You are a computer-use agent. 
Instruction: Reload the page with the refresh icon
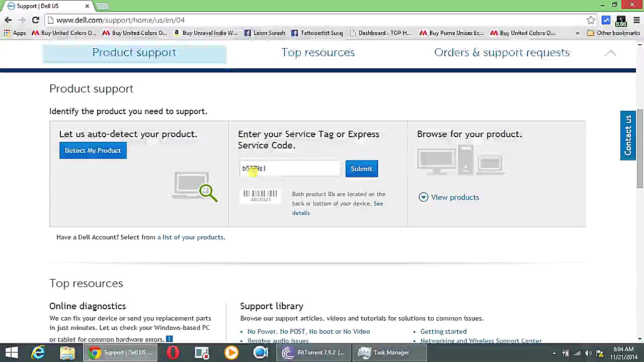tap(35, 20)
